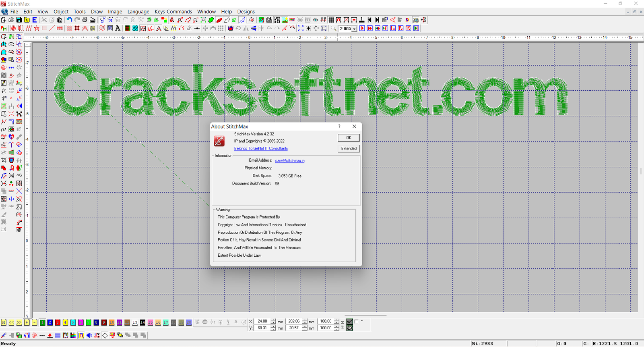The image size is (644, 347).
Task: Click the width field showing 202.06
Action: (294, 321)
